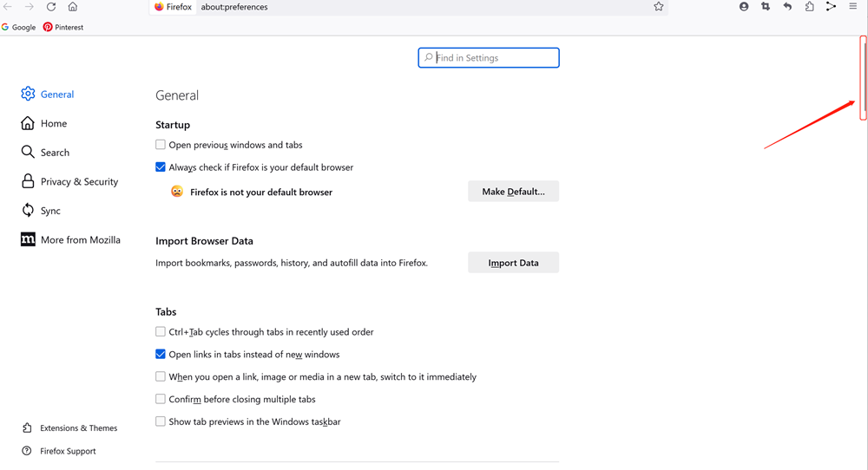Open the Google bookmark
The width and height of the screenshot is (868, 470).
pyautogui.click(x=18, y=27)
